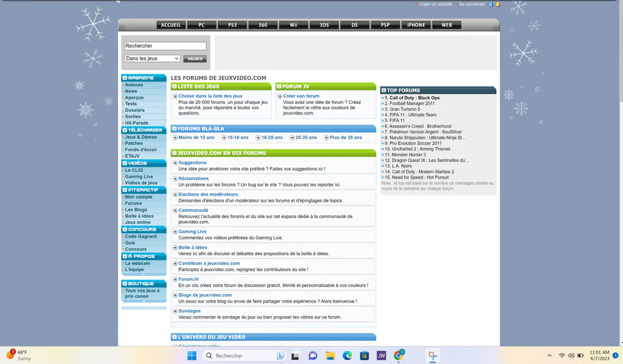Viewport: 623px width, 364px height.
Task: Open volume control in system tray
Action: [x=571, y=355]
